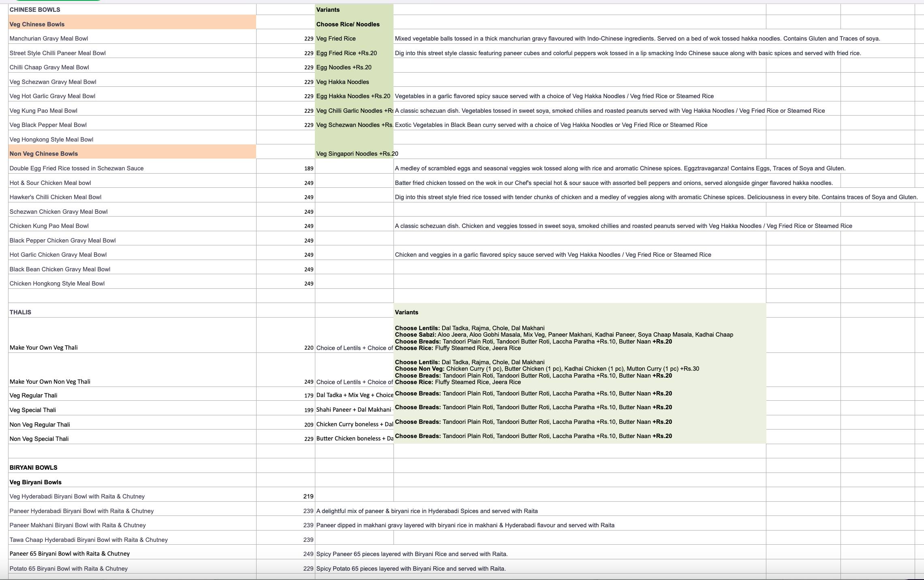Click the Veg Hyderabadi Biryani Bowl price 219
The width and height of the screenshot is (924, 580).
pos(308,496)
